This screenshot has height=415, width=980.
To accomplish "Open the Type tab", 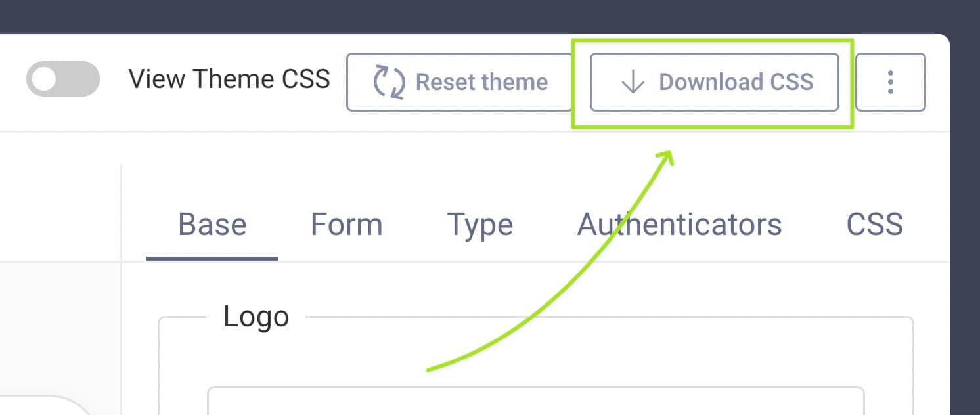I will [479, 225].
